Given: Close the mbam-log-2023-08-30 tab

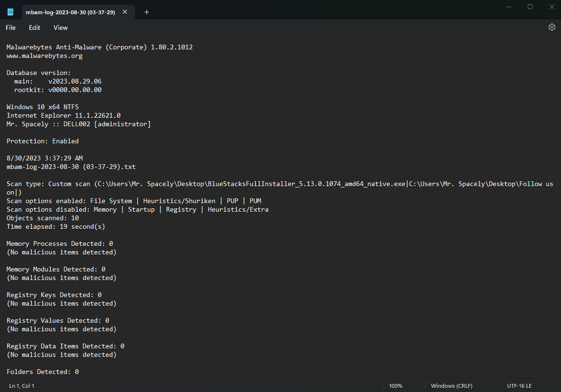Looking at the screenshot, I should 125,12.
